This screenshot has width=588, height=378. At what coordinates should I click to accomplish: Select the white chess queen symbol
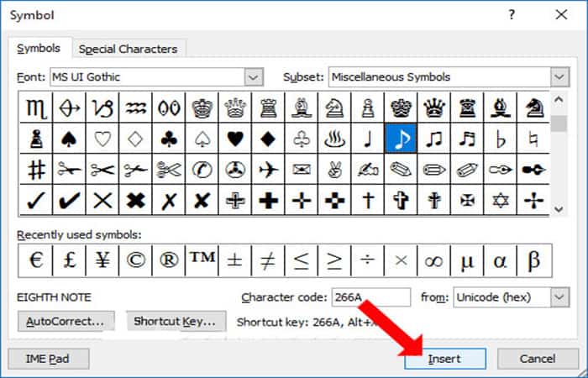coord(234,108)
